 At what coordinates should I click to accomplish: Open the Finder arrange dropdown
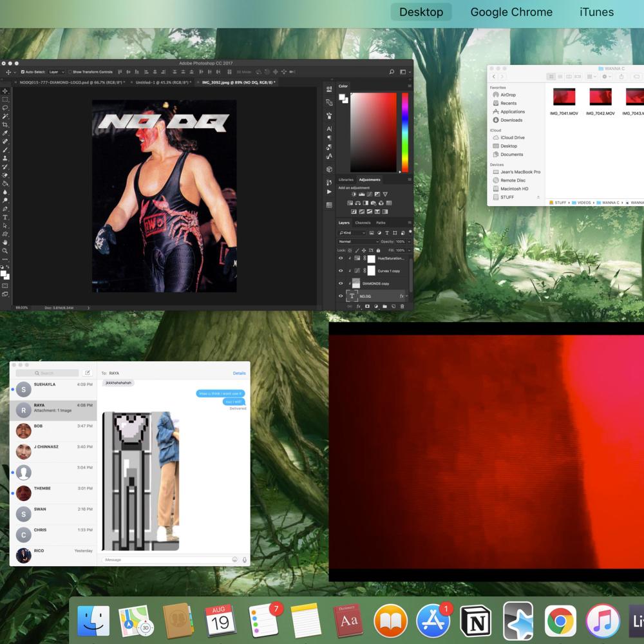click(591, 77)
